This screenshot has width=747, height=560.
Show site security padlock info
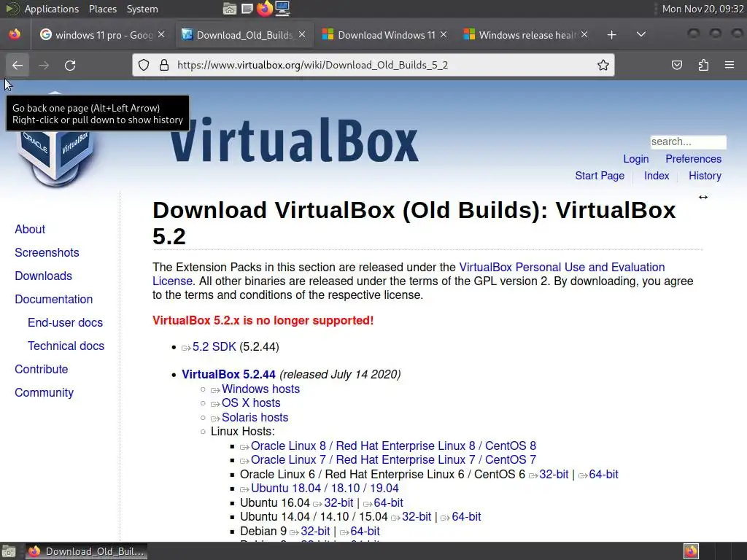click(164, 65)
